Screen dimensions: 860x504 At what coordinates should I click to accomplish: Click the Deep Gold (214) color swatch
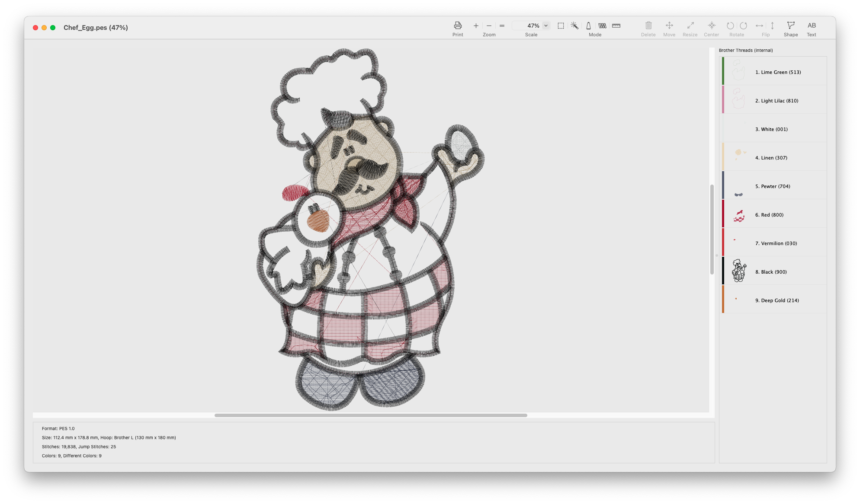point(723,299)
